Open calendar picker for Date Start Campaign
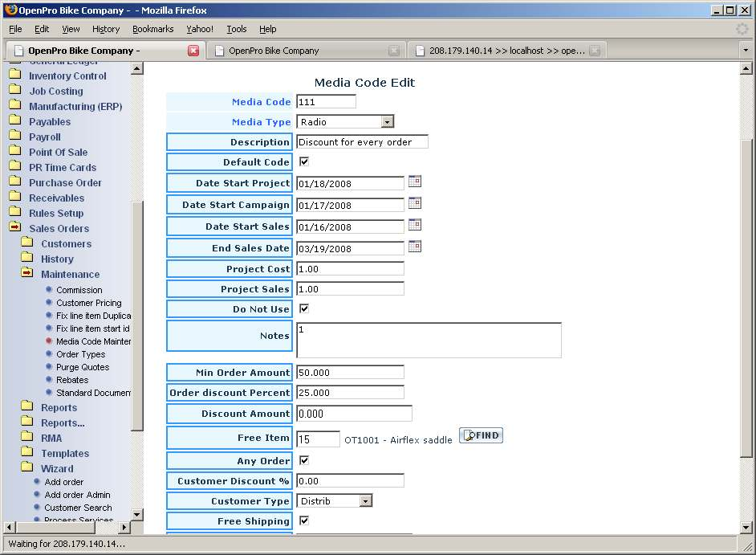756x555 pixels. (415, 203)
